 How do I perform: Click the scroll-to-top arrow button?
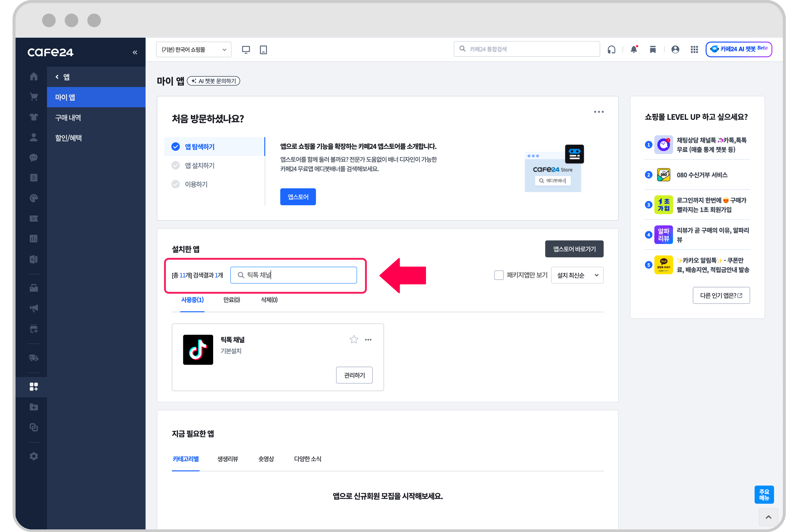[768, 517]
